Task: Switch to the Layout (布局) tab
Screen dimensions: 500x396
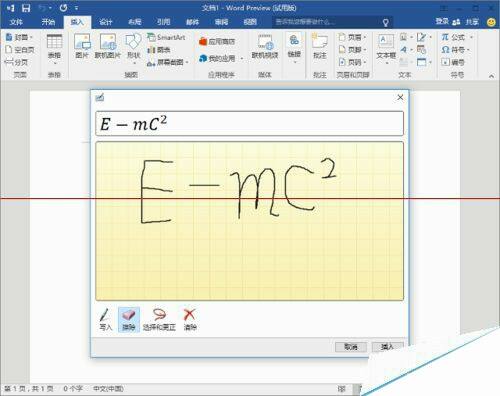Action: [x=135, y=22]
